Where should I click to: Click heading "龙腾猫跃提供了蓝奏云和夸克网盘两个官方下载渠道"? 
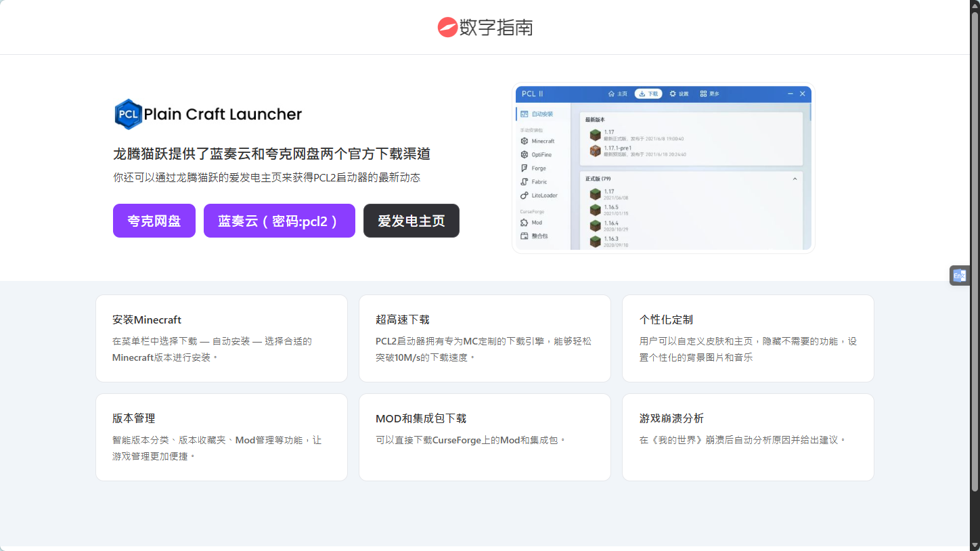point(272,154)
